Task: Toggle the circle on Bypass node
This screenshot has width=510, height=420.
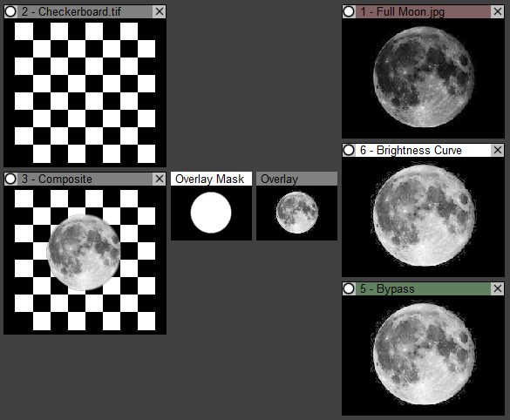Action: pos(349,288)
